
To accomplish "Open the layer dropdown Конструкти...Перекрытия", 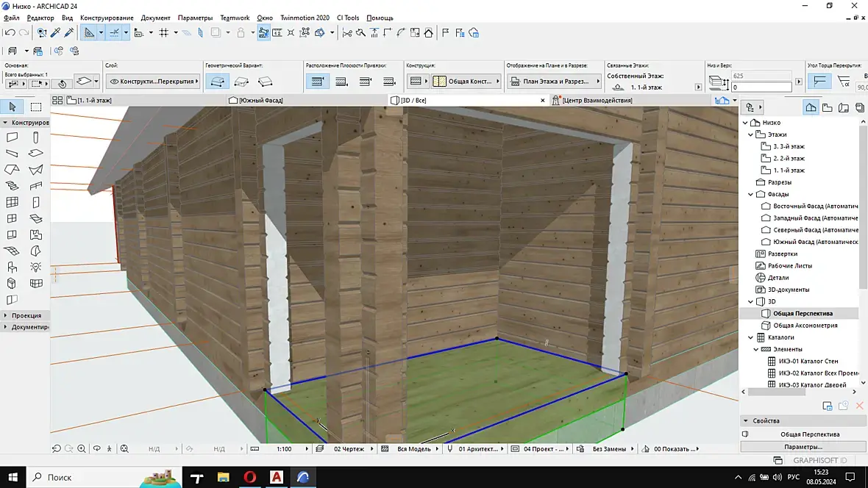I will tap(152, 81).
